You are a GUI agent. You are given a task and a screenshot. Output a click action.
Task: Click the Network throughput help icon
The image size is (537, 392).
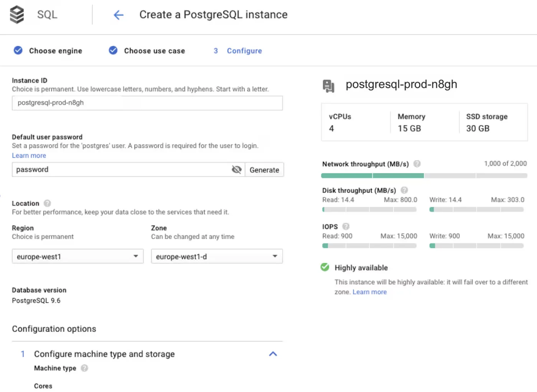tap(417, 164)
